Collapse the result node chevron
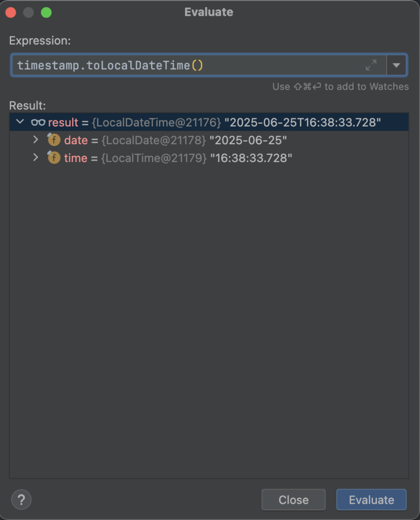This screenshot has width=420, height=520. pyautogui.click(x=20, y=122)
